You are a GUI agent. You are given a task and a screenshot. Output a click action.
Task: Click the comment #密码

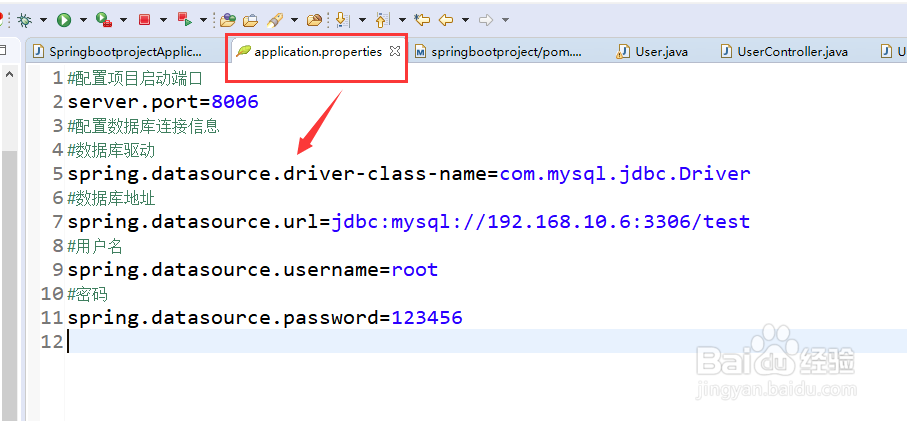87,294
